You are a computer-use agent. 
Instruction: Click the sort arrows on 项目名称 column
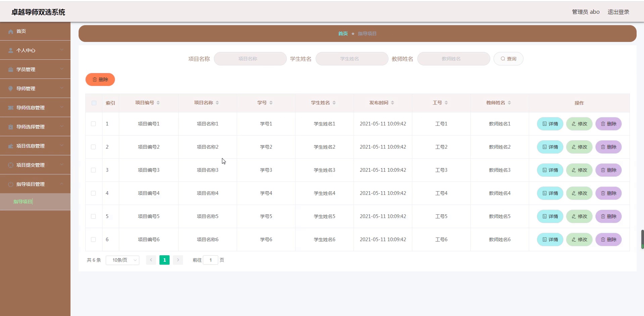point(217,103)
